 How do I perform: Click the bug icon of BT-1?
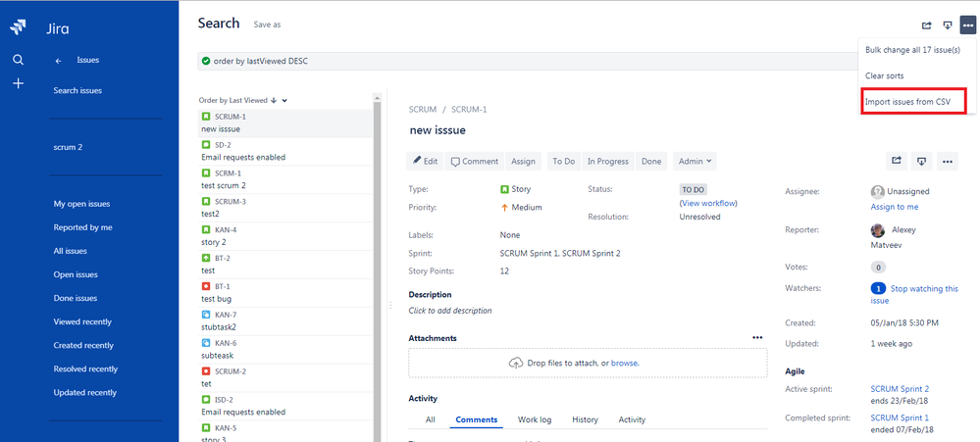tap(206, 286)
